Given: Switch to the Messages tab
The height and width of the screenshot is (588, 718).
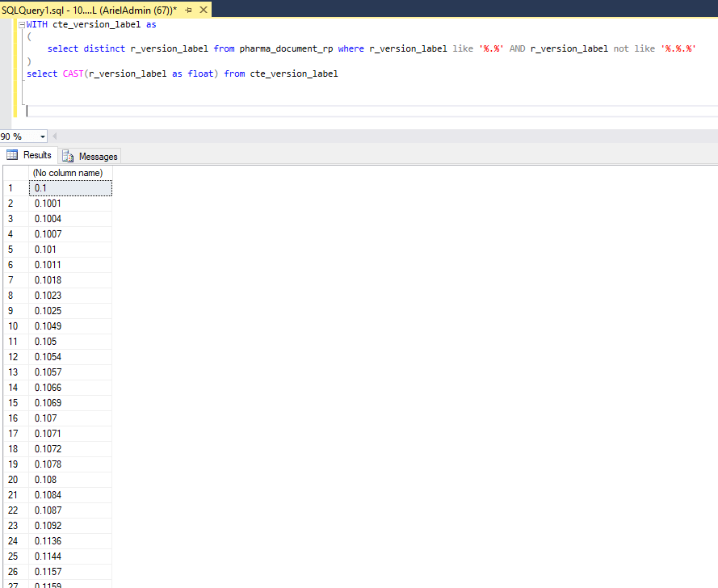Looking at the screenshot, I should pyautogui.click(x=90, y=156).
